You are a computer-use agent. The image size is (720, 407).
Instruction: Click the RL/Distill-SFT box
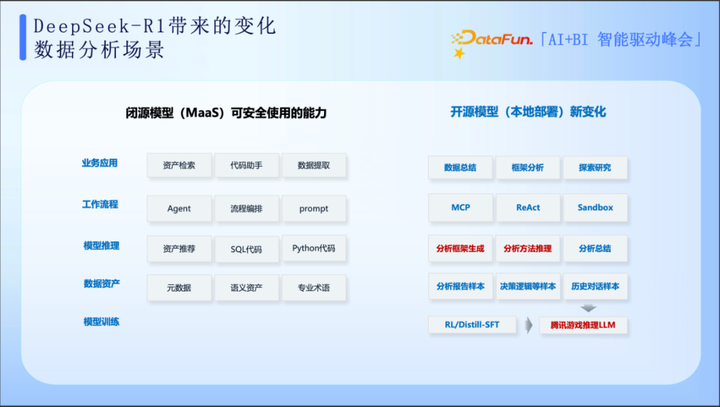pyautogui.click(x=472, y=325)
